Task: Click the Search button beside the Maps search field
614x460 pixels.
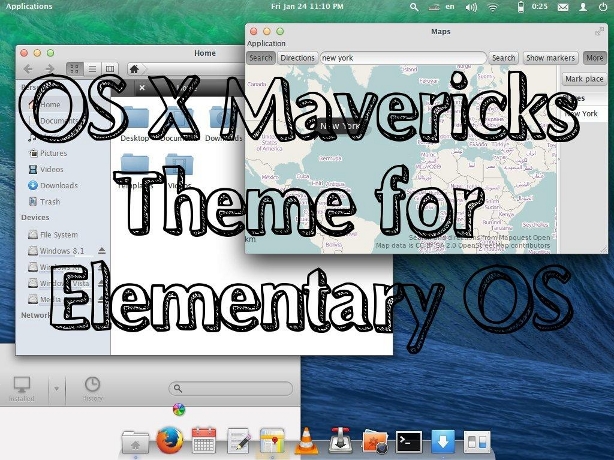Action: point(504,58)
